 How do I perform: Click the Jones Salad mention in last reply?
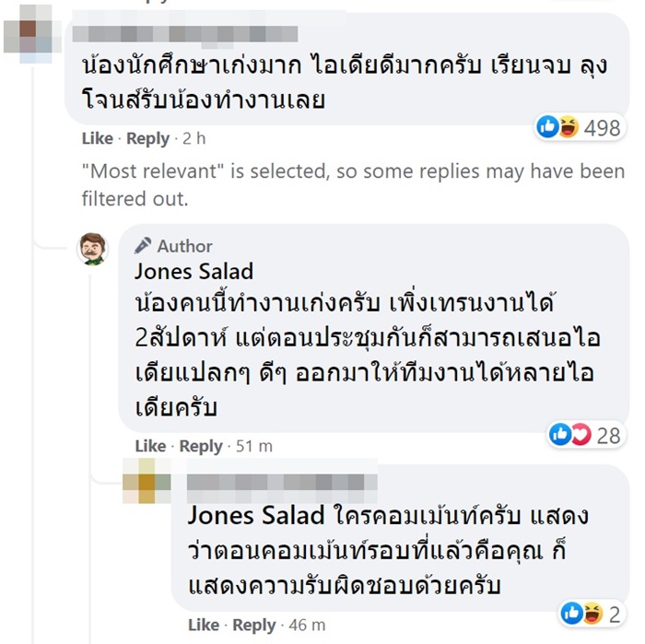coord(256,514)
